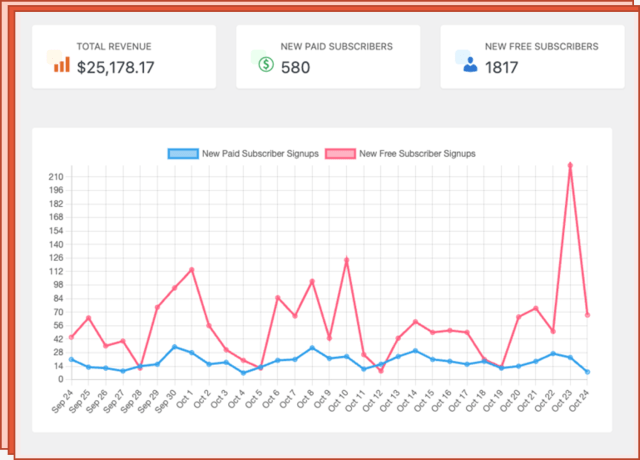This screenshot has height=460, width=640.
Task: Click the orange bar chart revenue icon
Action: pyautogui.click(x=62, y=64)
